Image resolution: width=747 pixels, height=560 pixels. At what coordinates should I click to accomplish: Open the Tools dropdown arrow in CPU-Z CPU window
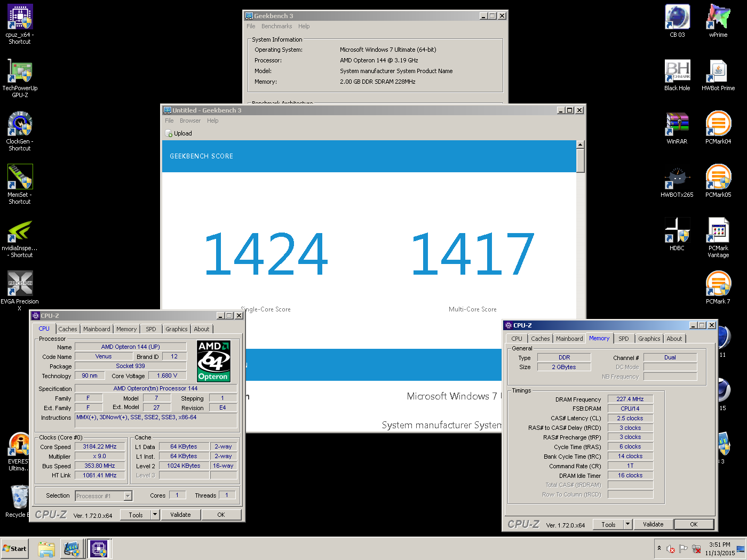point(155,515)
